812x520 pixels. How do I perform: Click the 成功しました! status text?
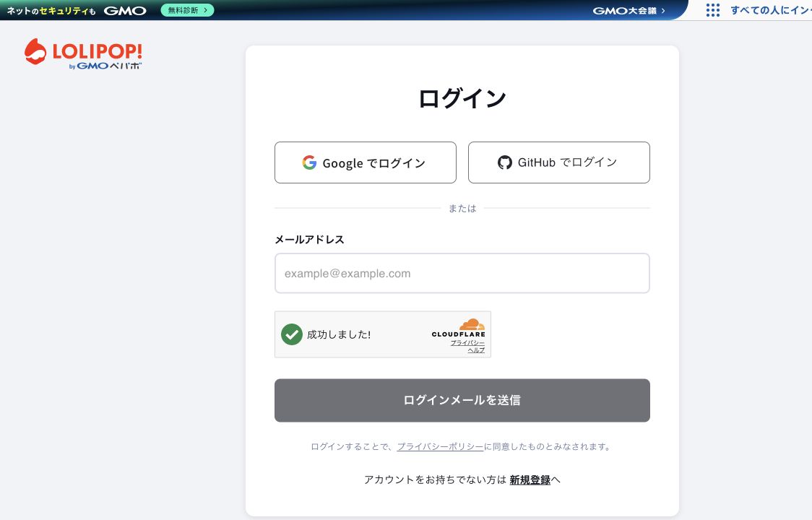339,334
